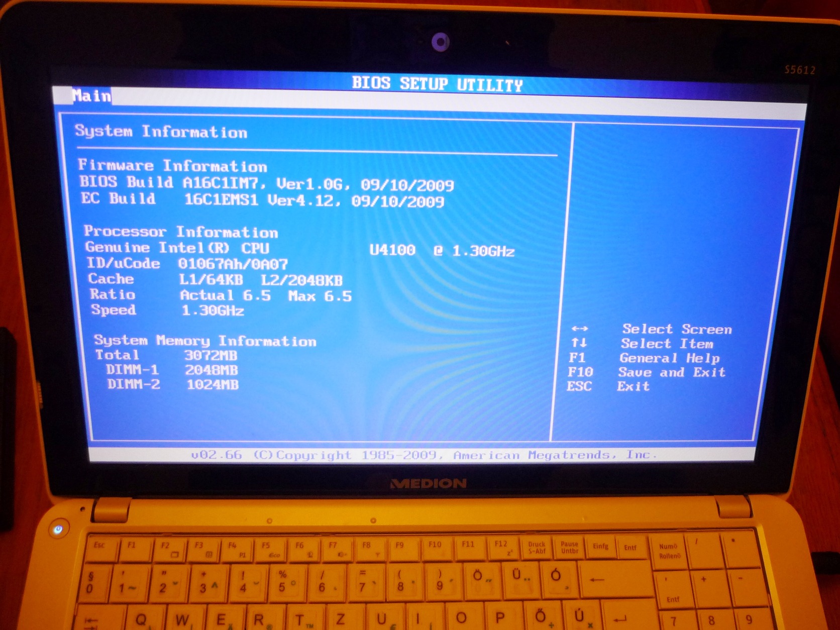Click the Ratio label

[113, 294]
